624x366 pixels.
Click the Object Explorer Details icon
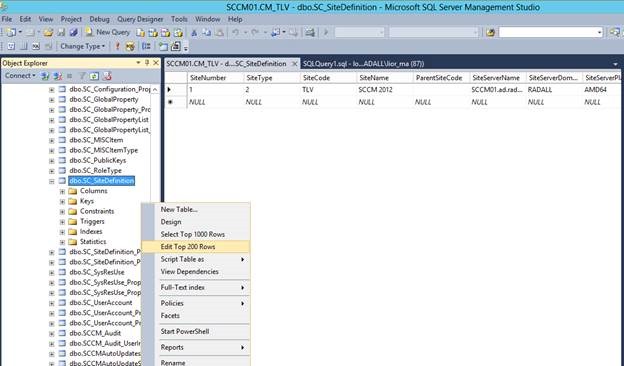point(107,76)
